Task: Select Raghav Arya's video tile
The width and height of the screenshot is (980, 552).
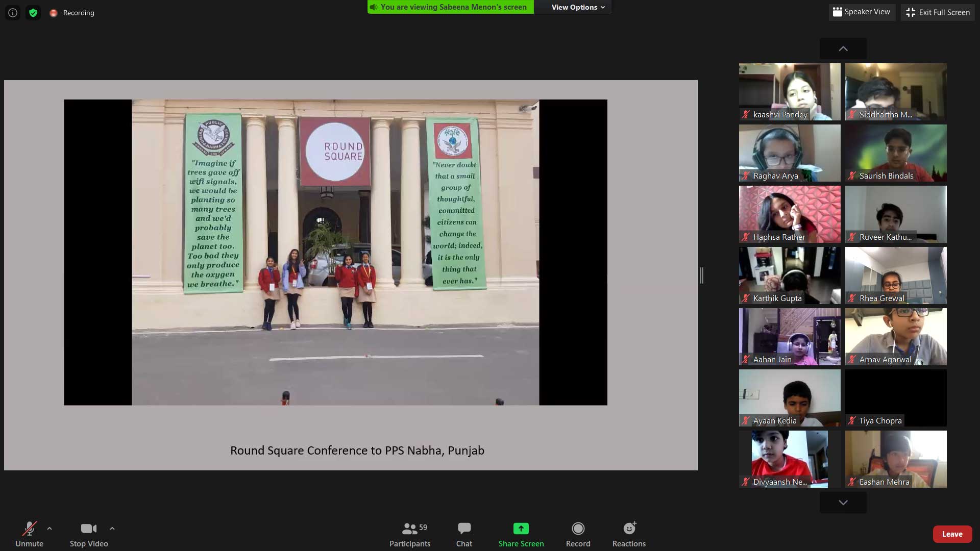Action: [790, 153]
